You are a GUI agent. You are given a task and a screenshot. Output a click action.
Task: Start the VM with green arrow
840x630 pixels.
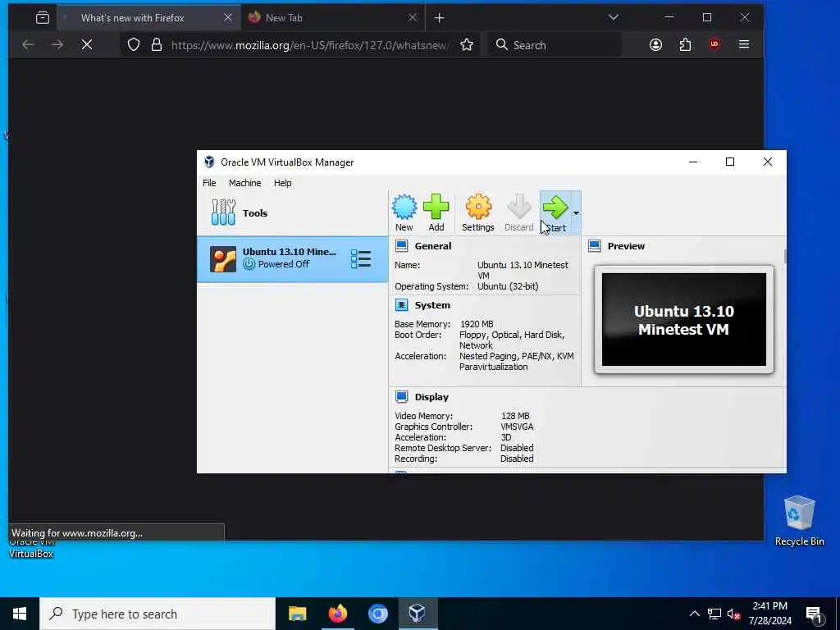tap(555, 212)
